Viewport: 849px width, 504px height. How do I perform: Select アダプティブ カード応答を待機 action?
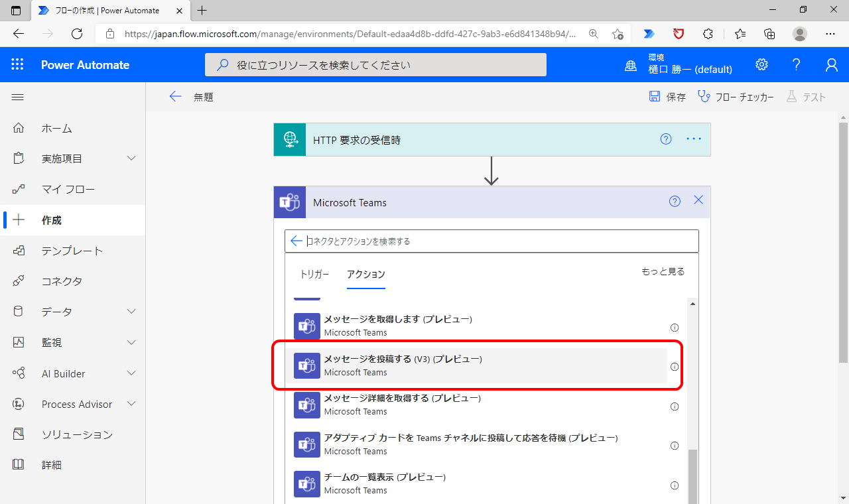(x=477, y=444)
